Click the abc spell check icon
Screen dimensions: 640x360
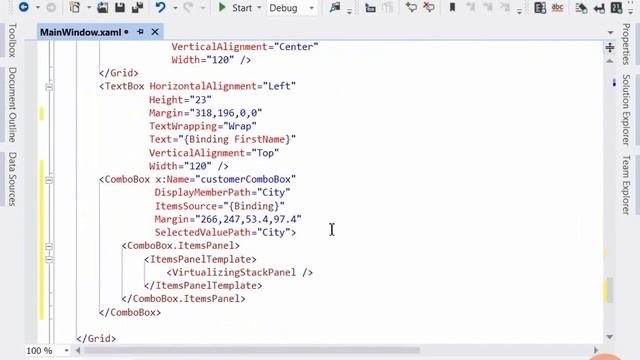click(558, 7)
